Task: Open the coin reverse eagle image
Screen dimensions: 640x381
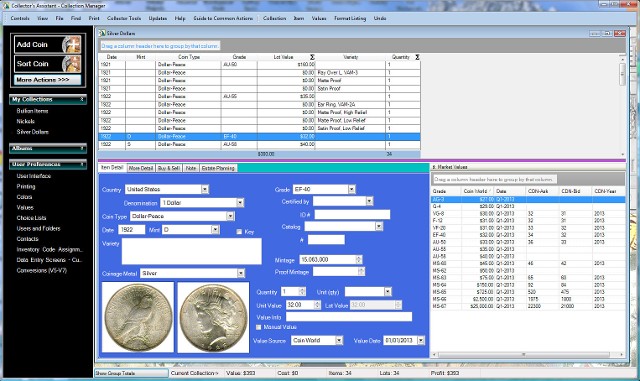Action: click(x=138, y=317)
